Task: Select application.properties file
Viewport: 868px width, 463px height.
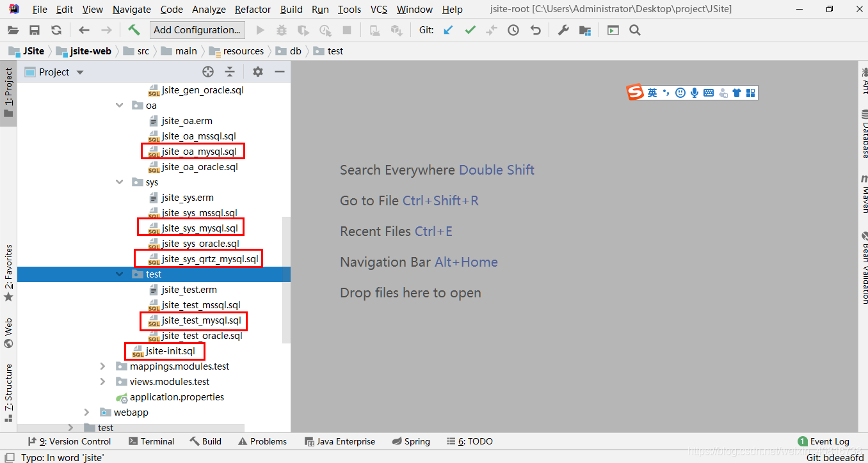Action: pos(170,397)
